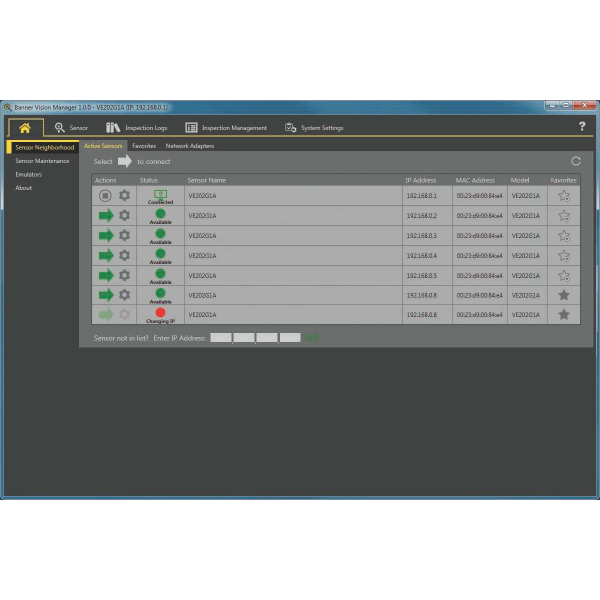Viewport: 600px width, 600px height.
Task: Remove Available 192.168.0.8 sensor from favorites star
Action: click(x=564, y=295)
